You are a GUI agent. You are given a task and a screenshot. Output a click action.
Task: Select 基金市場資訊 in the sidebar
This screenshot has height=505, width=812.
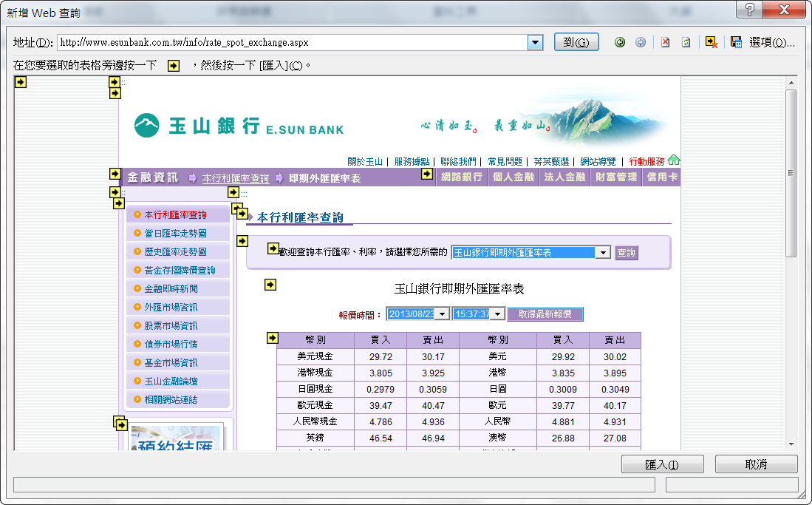(x=177, y=363)
